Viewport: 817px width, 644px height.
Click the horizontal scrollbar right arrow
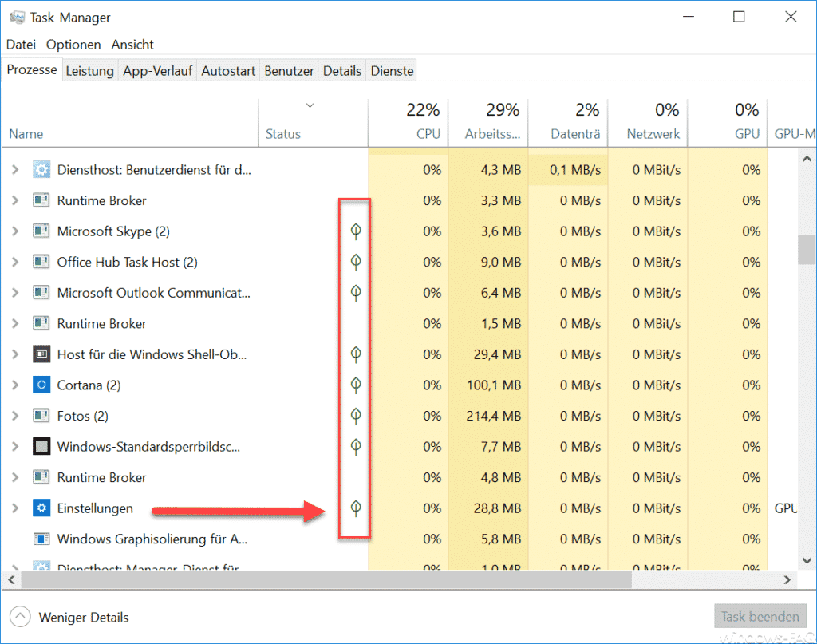(x=787, y=580)
